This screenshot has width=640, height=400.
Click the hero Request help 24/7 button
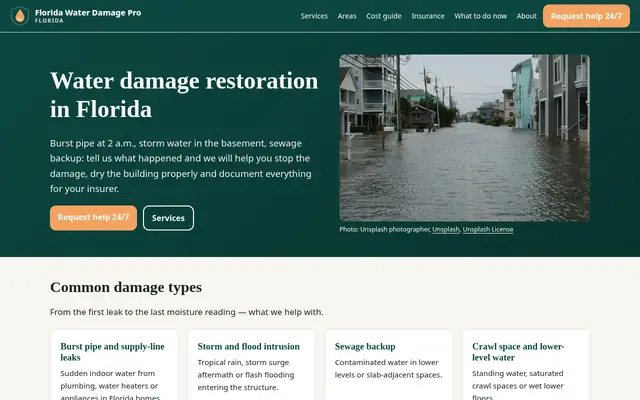click(x=93, y=218)
